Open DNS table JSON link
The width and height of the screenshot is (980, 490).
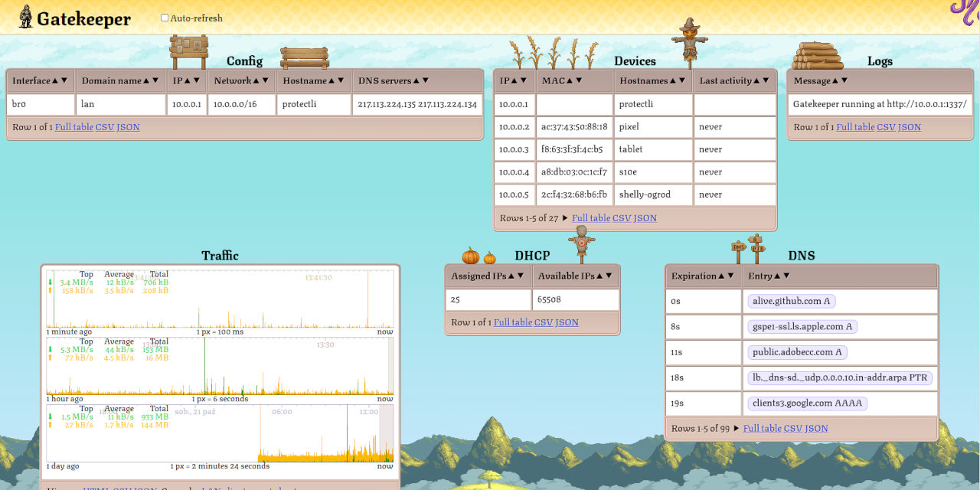tap(816, 428)
